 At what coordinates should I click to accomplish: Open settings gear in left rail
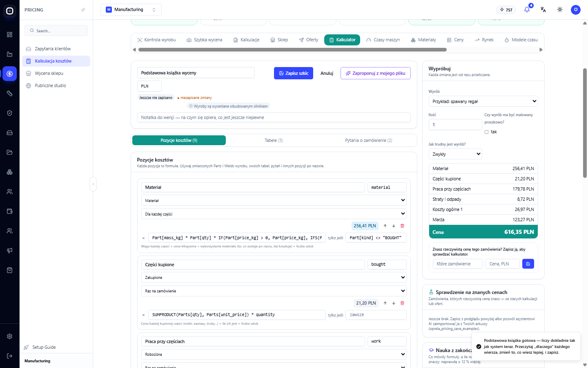coord(10,336)
